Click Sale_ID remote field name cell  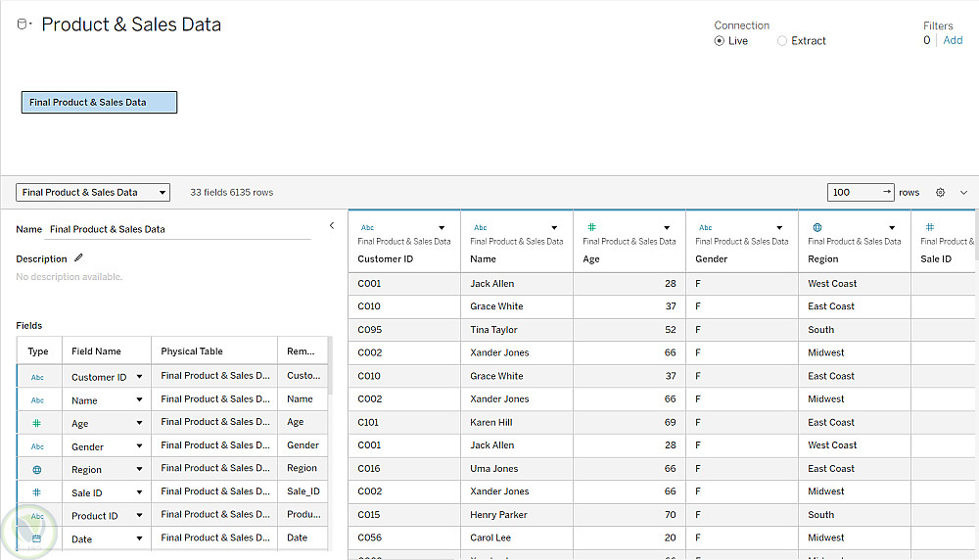303,491
